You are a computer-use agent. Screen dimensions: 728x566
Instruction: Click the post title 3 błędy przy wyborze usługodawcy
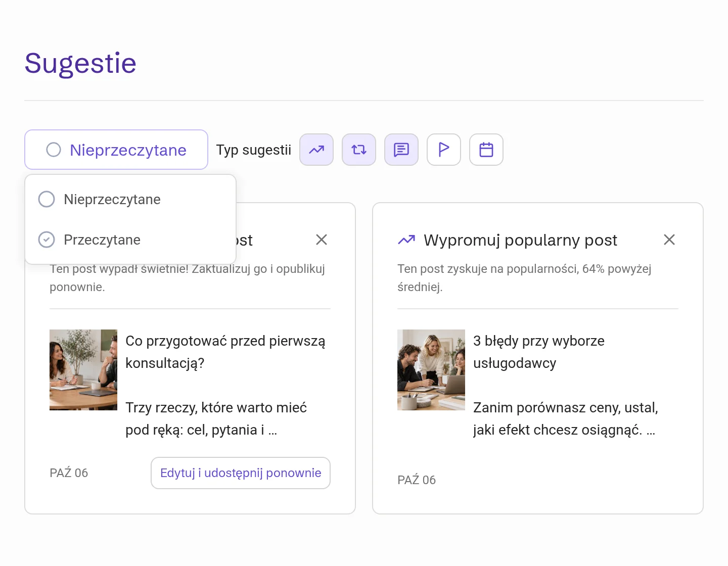click(539, 352)
